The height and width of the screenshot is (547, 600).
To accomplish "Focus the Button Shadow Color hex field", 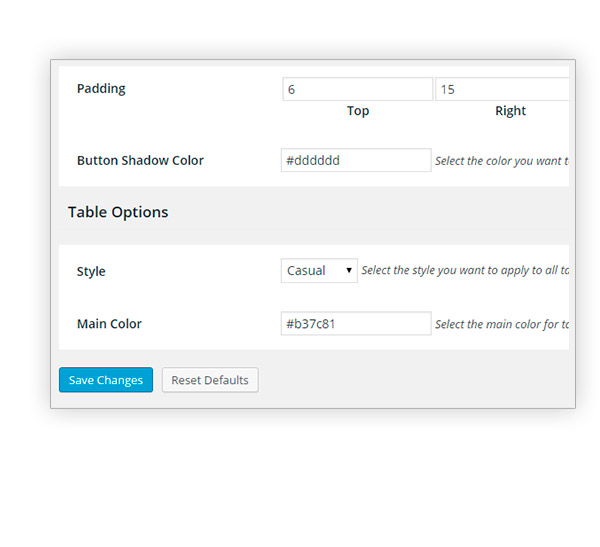I will [355, 160].
